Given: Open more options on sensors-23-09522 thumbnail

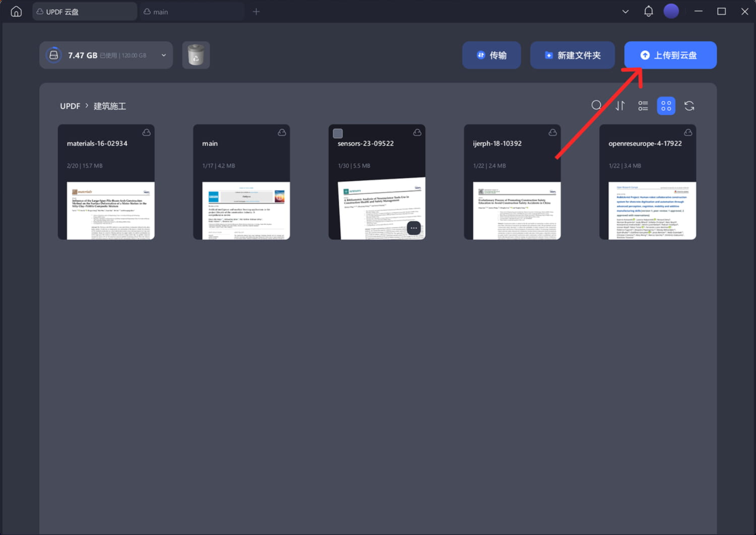Looking at the screenshot, I should pos(413,228).
